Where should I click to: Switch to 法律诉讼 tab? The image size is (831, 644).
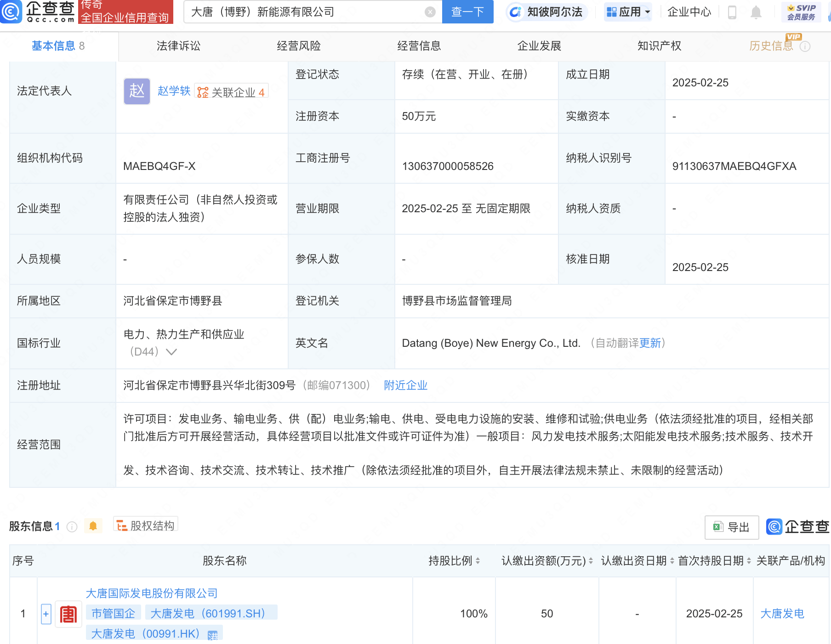(x=178, y=46)
